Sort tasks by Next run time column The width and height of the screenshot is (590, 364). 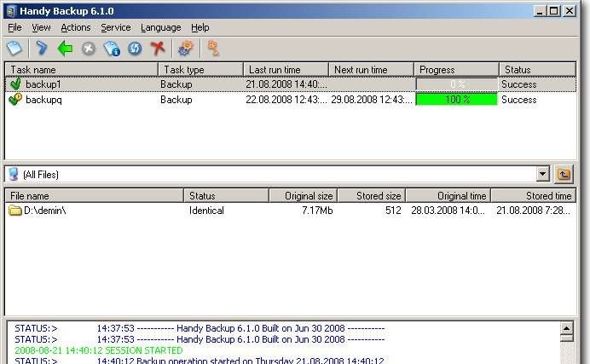tap(372, 70)
